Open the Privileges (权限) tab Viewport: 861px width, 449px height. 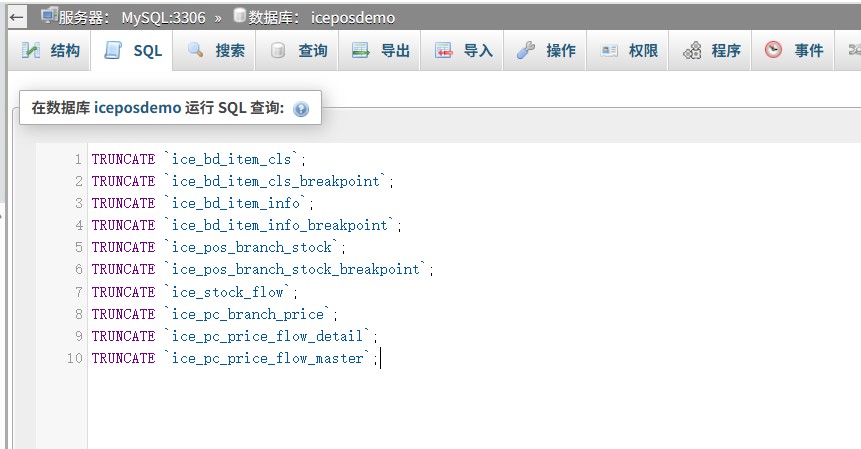click(x=628, y=50)
